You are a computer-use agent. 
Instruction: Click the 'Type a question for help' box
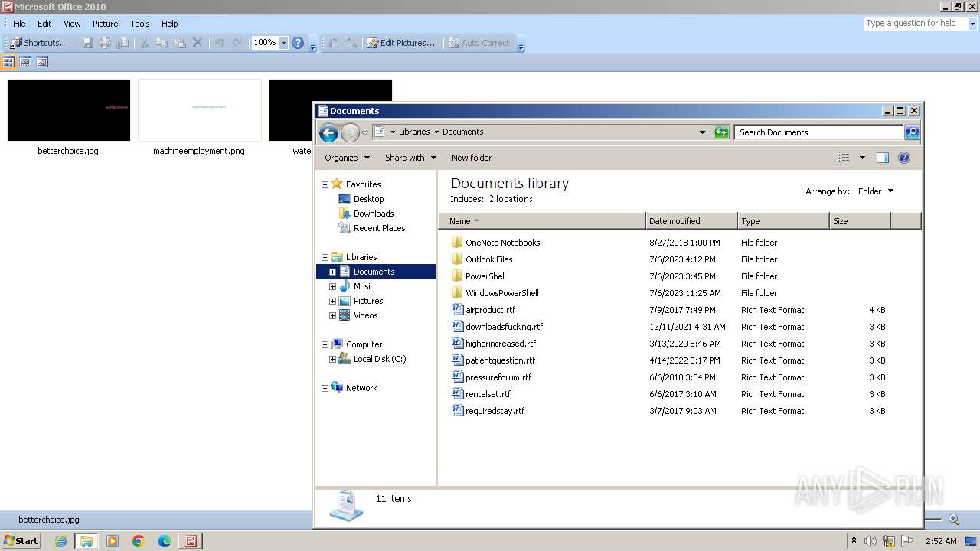(915, 23)
